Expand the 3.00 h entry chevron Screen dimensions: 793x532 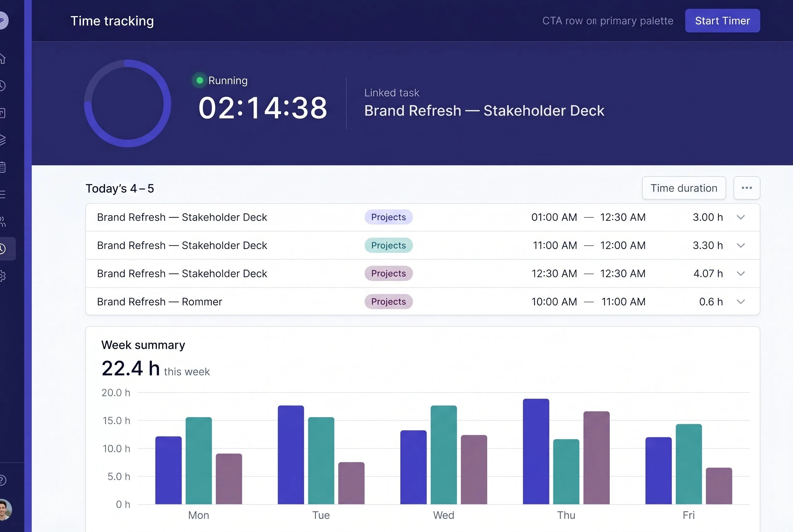pos(741,217)
